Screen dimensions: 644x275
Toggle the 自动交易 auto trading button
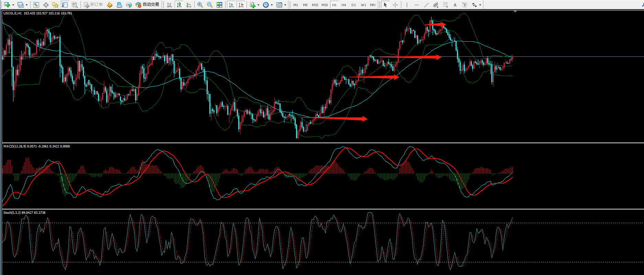point(148,5)
